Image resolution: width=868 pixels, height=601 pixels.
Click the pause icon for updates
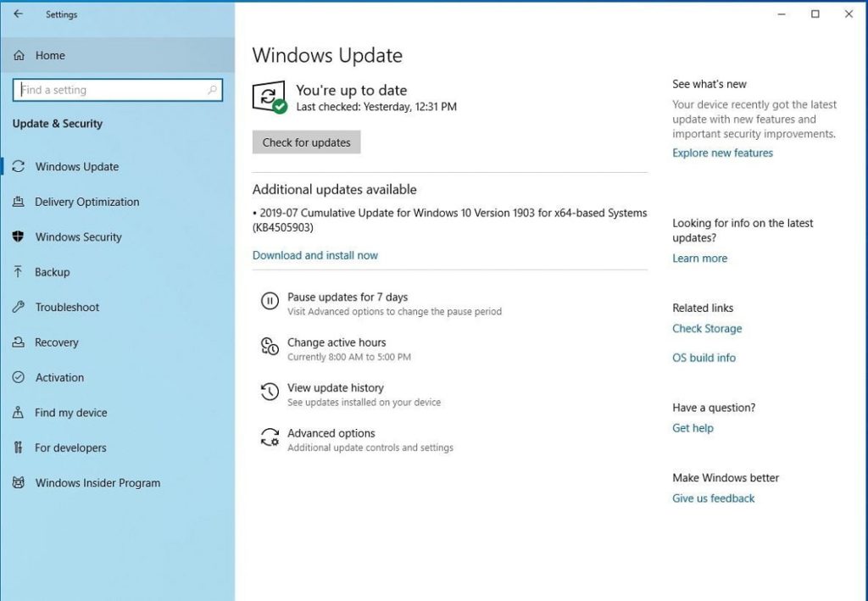tap(270, 301)
